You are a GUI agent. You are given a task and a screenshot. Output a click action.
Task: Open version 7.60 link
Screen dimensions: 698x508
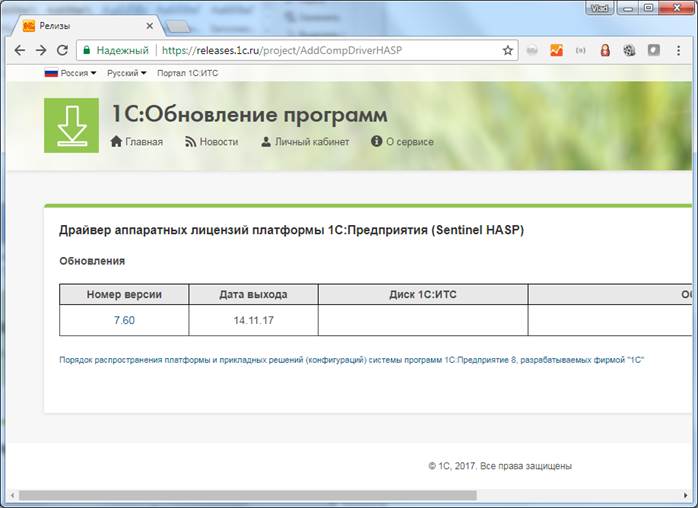(x=124, y=320)
